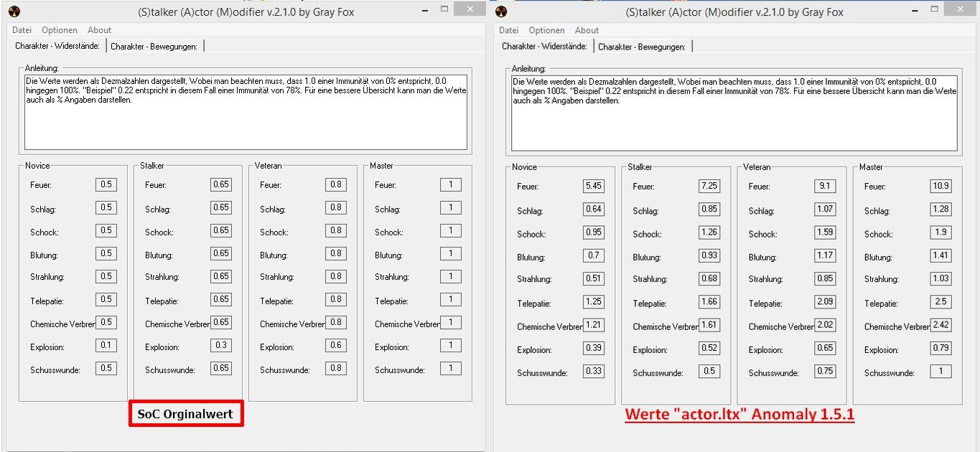Viewport: 980px width, 452px height.
Task: Switch to Charakter - Bewegungen tab in right window
Action: 642,47
